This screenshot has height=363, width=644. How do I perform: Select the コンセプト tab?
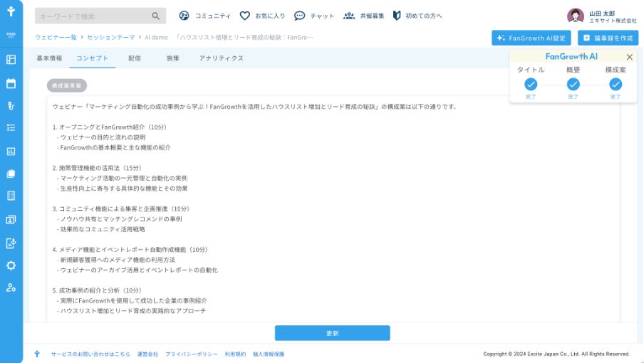92,58
